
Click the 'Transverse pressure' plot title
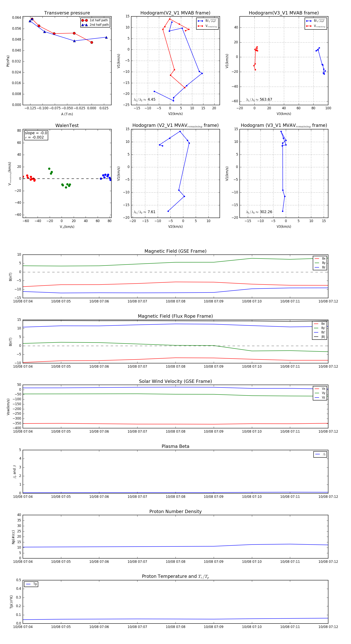coord(67,13)
